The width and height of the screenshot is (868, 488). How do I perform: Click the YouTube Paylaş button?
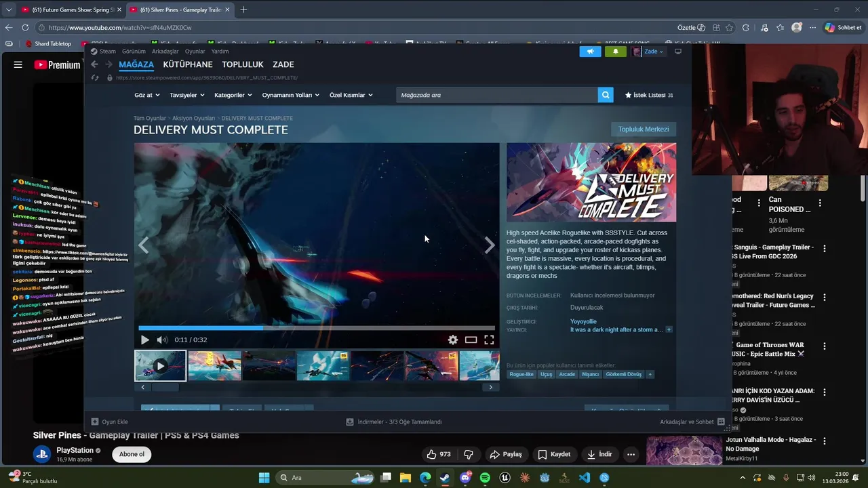pos(506,454)
